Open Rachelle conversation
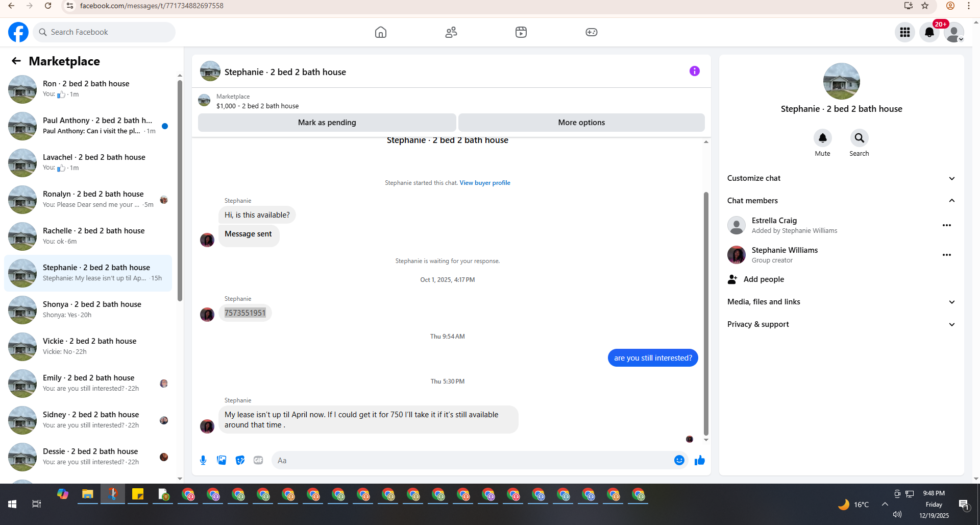Image resolution: width=980 pixels, height=525 pixels. (x=88, y=236)
